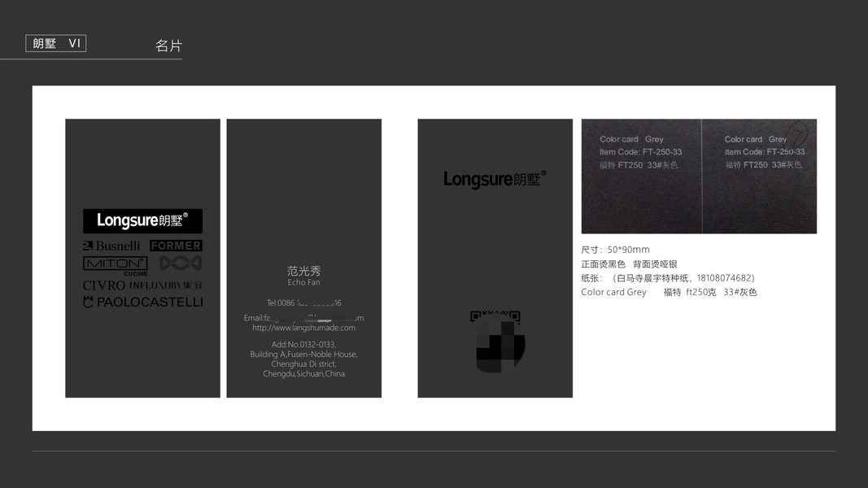Click the FORMER brand logo
The image size is (868, 488).
176,246
